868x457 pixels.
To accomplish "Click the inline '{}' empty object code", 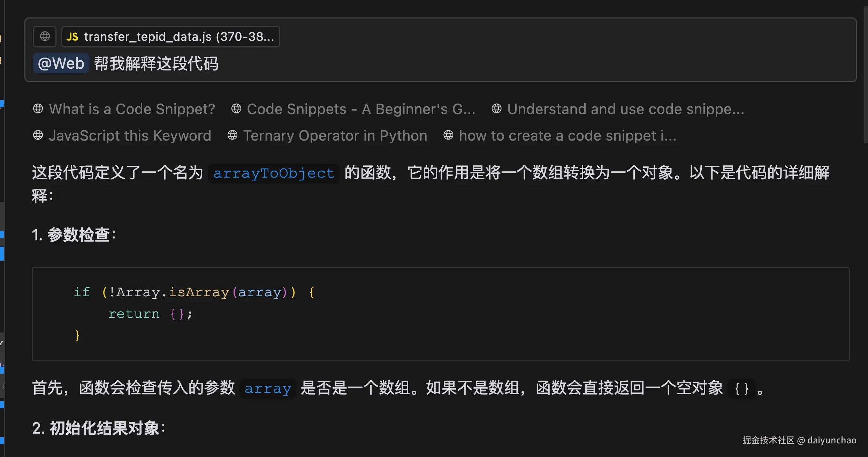I will point(741,389).
